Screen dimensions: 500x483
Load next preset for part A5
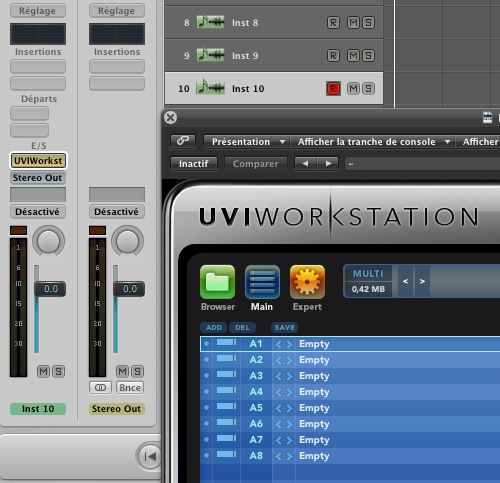tap(289, 408)
